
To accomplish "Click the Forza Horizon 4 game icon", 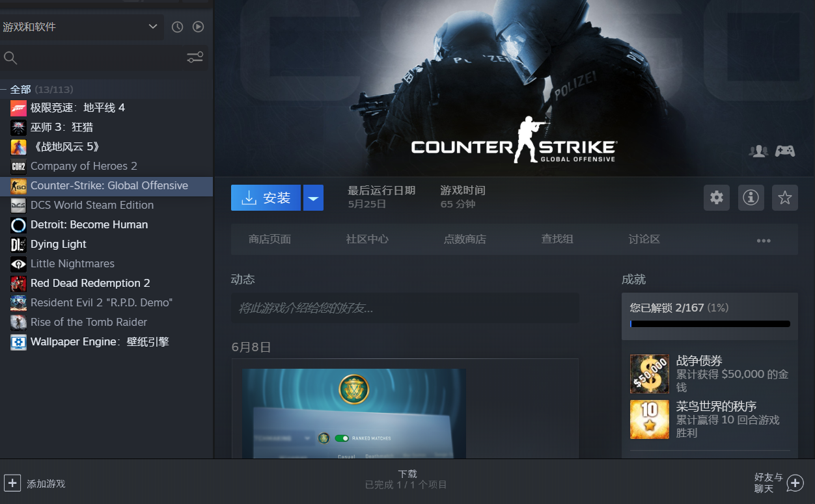I will coord(18,107).
